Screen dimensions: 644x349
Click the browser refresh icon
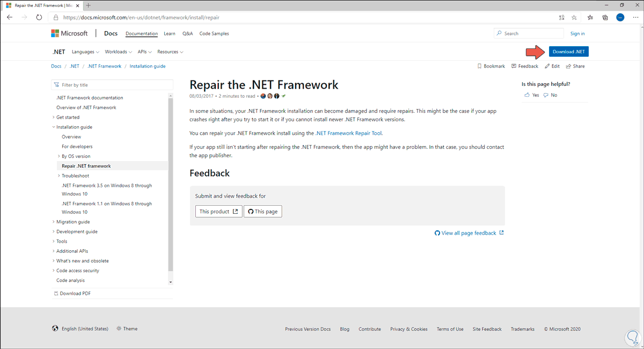(x=39, y=17)
